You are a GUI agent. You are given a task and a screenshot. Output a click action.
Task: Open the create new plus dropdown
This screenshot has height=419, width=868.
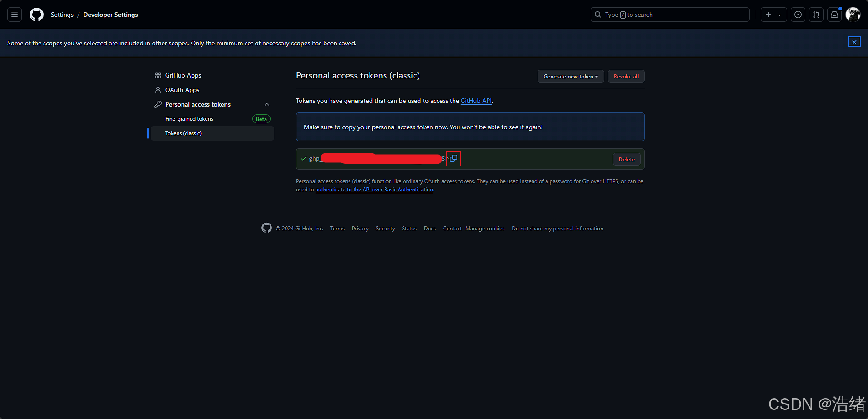pos(774,15)
